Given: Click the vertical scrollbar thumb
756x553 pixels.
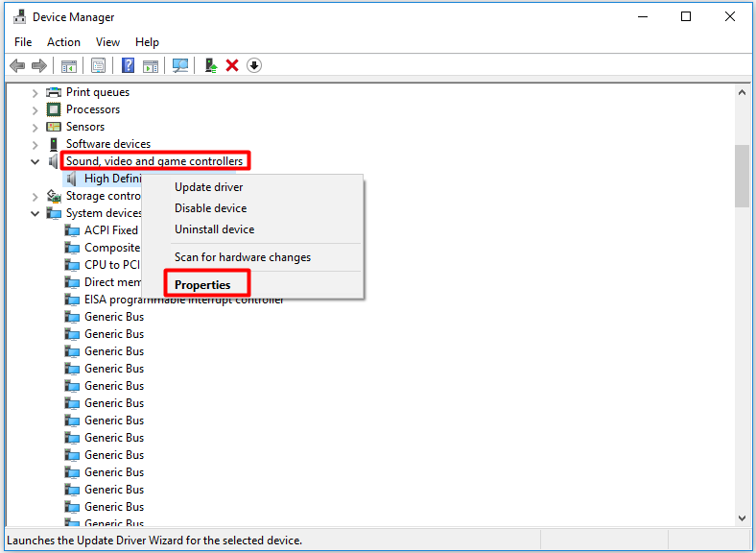Looking at the screenshot, I should [x=742, y=176].
